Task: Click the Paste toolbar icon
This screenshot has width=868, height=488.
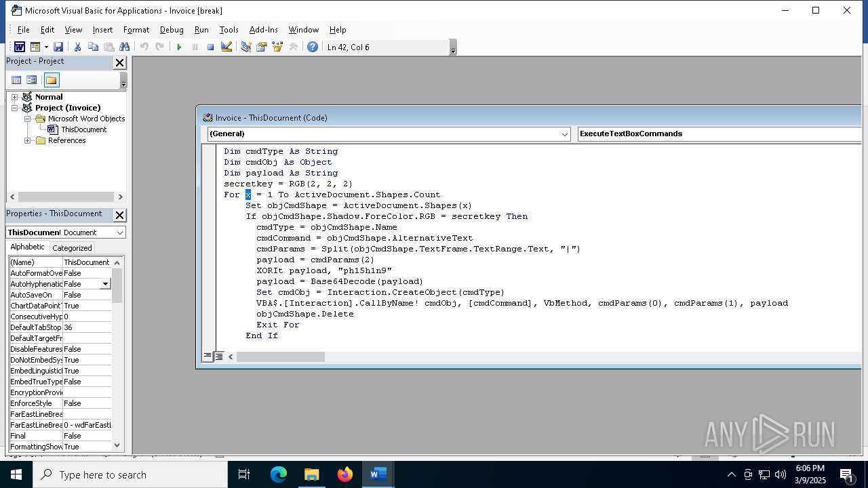Action: [108, 47]
